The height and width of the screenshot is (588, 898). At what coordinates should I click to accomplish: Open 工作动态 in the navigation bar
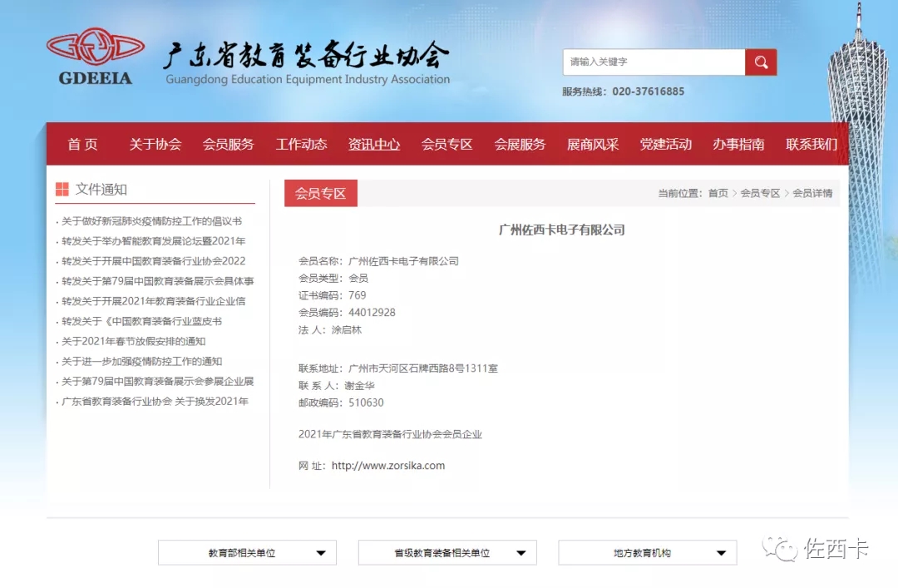pos(301,144)
